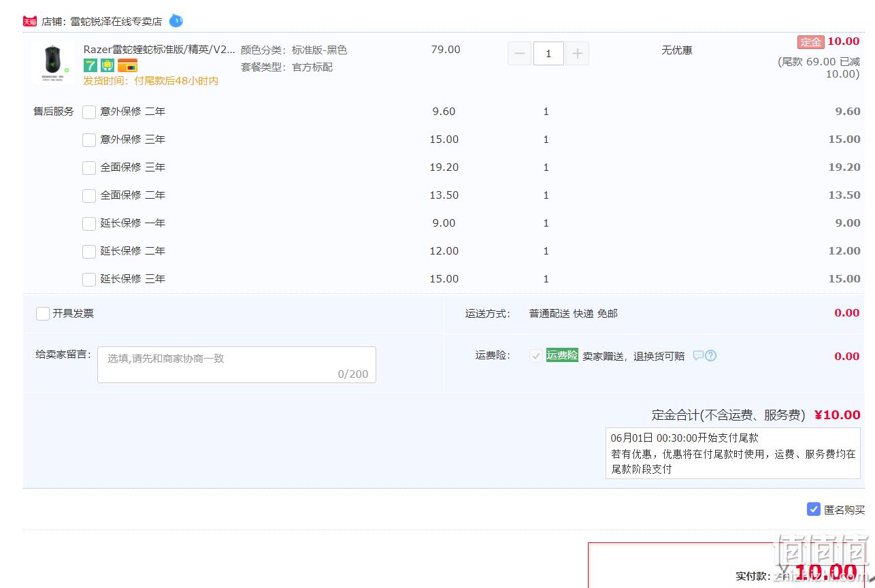Viewport: 875px width, 588px height.
Task: Check 延长保修 二年 service option
Action: coord(89,252)
